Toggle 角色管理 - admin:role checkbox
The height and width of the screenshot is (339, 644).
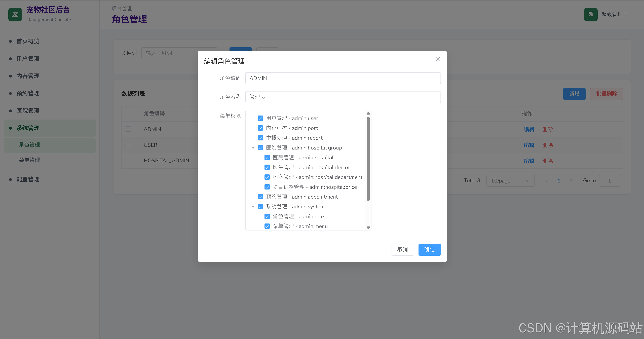267,216
